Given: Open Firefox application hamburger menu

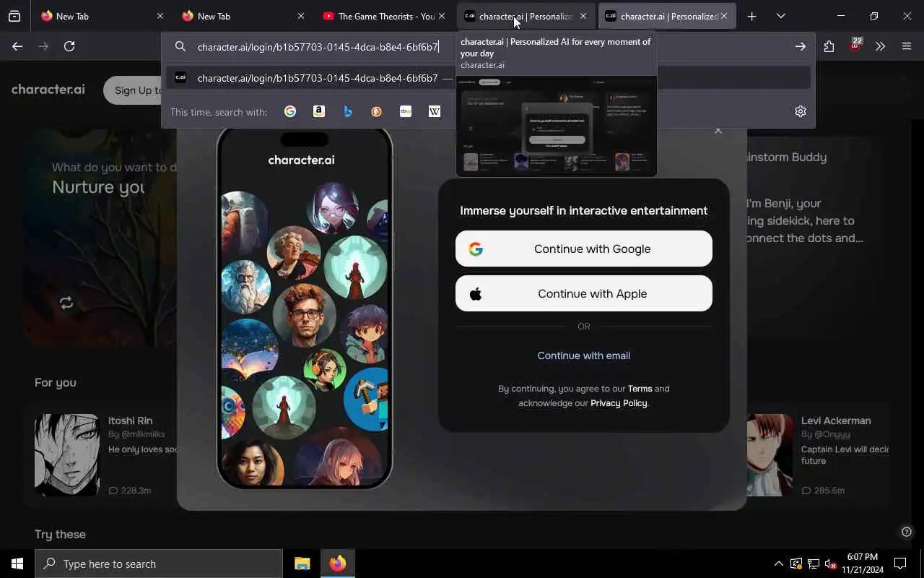Looking at the screenshot, I should [907, 46].
